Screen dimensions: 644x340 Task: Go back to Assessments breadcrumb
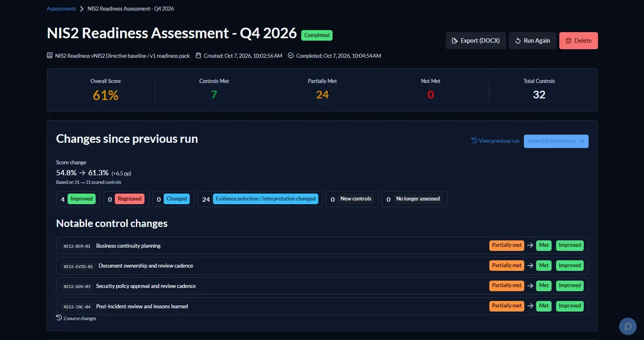click(x=61, y=9)
